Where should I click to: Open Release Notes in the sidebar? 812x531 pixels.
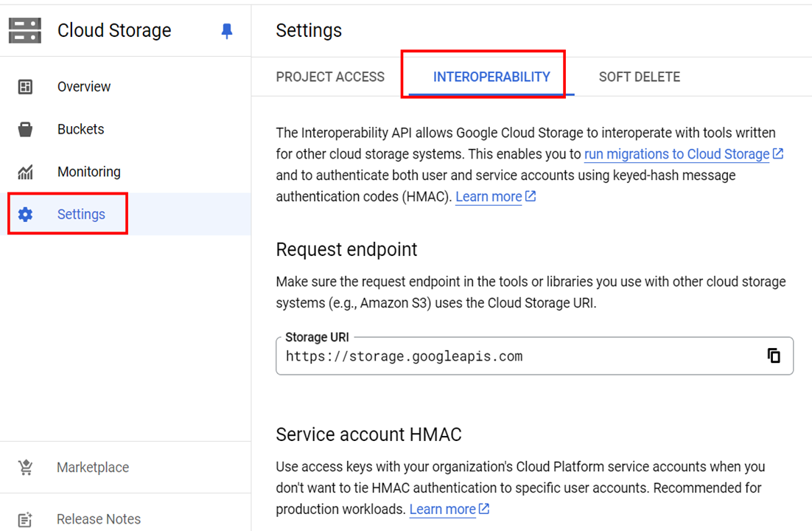click(98, 519)
